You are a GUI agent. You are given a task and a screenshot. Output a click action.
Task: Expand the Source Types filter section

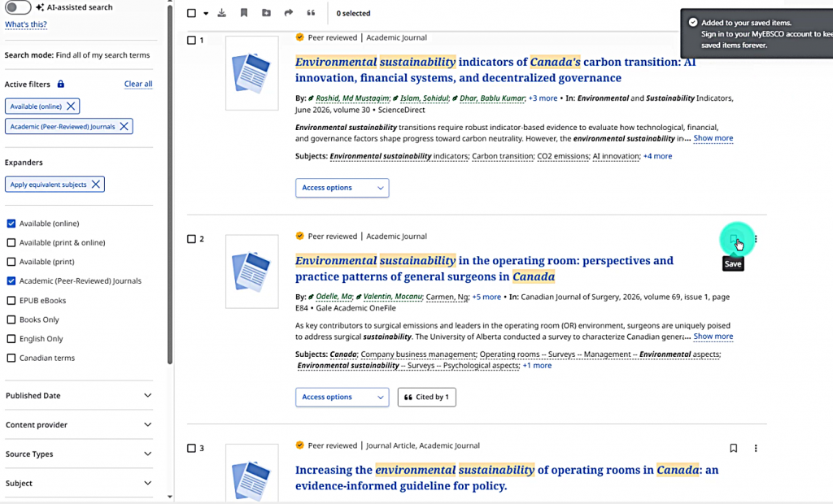79,454
